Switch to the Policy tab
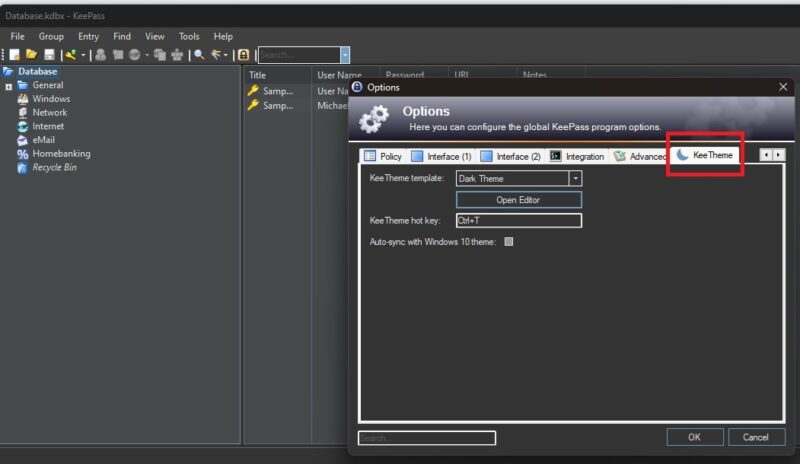The height and width of the screenshot is (464, 800). pos(384,156)
